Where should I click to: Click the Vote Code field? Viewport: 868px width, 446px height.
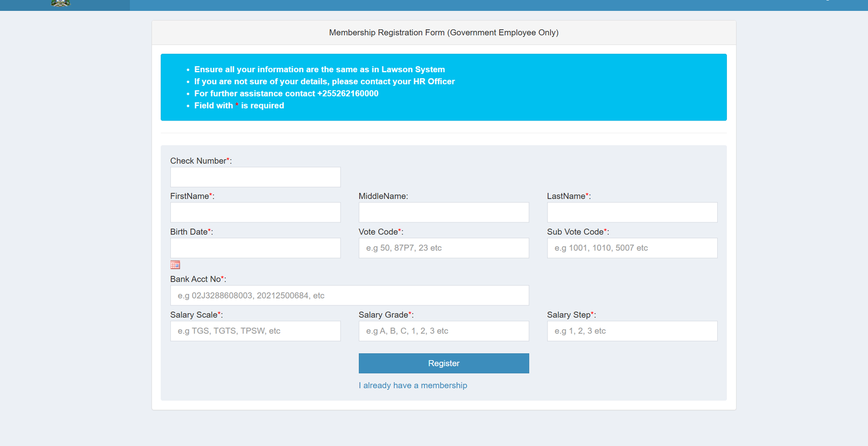click(x=443, y=248)
